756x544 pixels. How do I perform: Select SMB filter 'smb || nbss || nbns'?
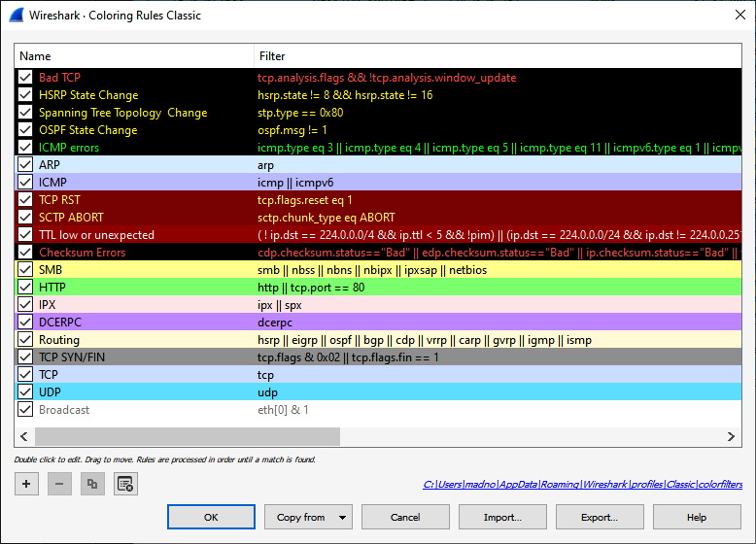click(x=372, y=270)
